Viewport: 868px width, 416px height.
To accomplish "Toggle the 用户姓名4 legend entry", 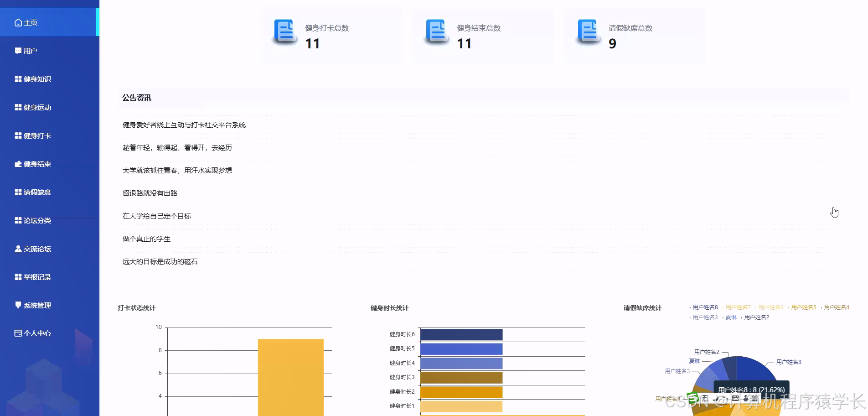I will [835, 307].
